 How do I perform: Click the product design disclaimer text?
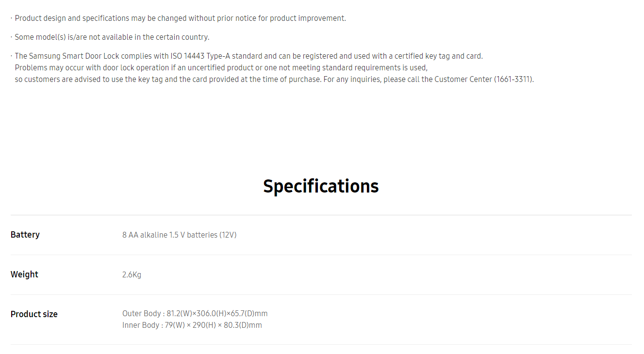[x=180, y=18]
